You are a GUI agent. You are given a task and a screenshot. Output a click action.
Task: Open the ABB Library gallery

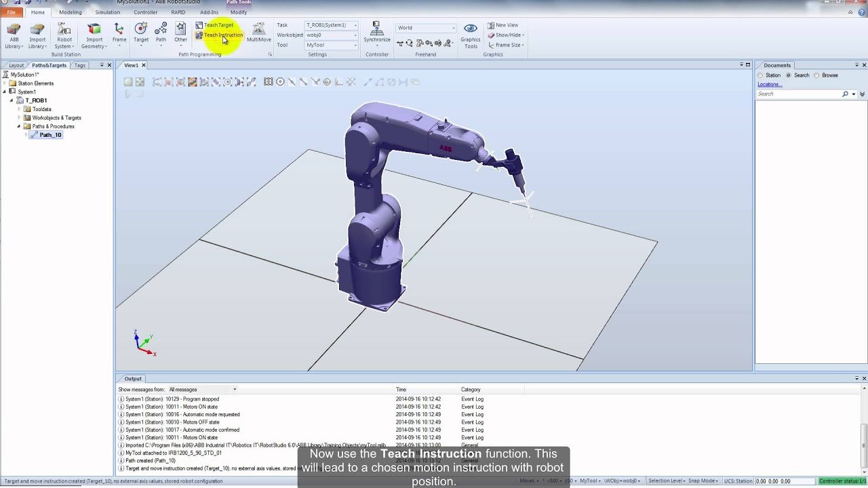coord(14,35)
